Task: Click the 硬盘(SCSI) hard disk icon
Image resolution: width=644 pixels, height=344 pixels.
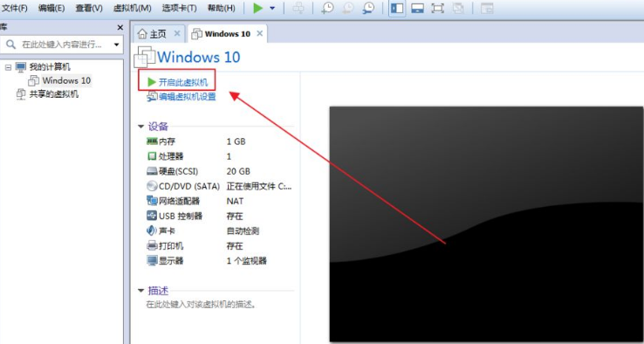Action: pyautogui.click(x=152, y=171)
